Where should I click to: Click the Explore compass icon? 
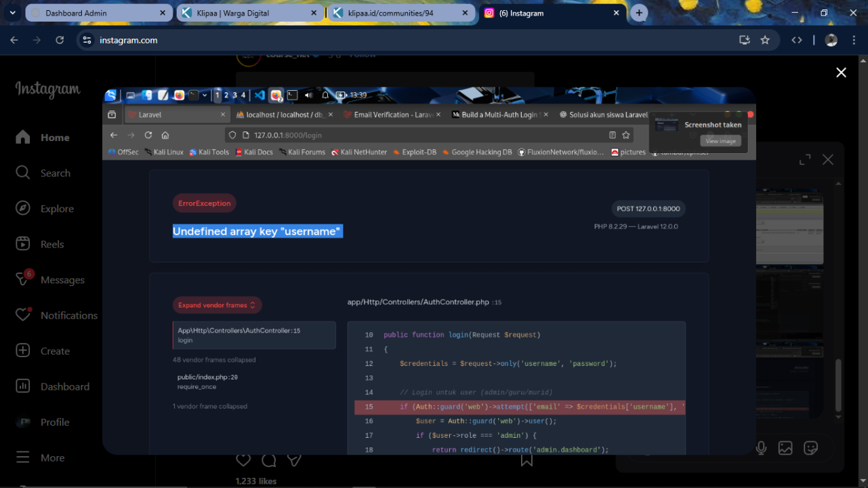click(x=23, y=209)
